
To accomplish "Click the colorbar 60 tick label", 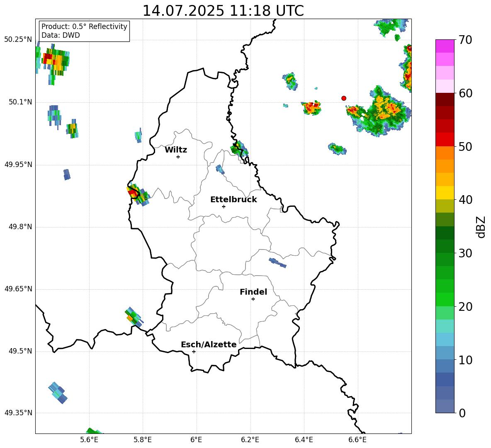I will coord(466,93).
